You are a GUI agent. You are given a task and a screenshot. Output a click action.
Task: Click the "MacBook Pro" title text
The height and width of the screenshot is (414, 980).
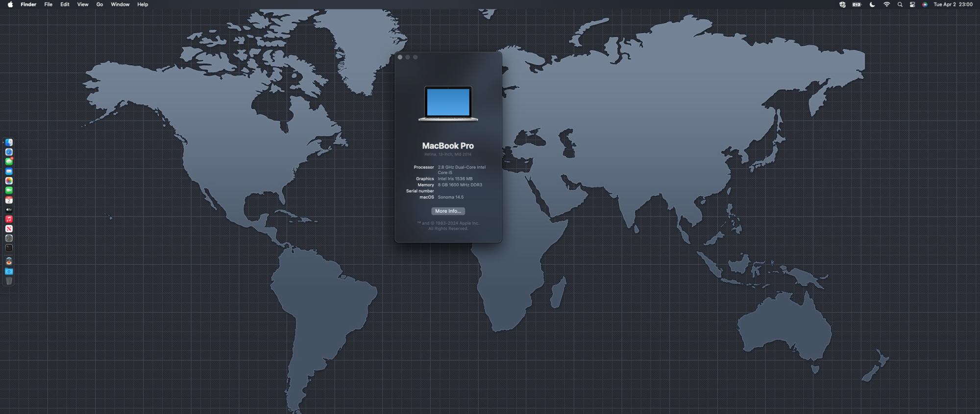(448, 146)
